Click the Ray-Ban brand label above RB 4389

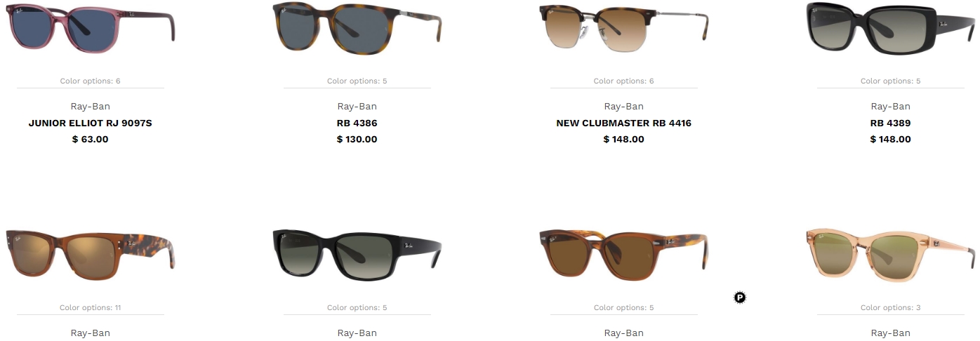(x=891, y=107)
